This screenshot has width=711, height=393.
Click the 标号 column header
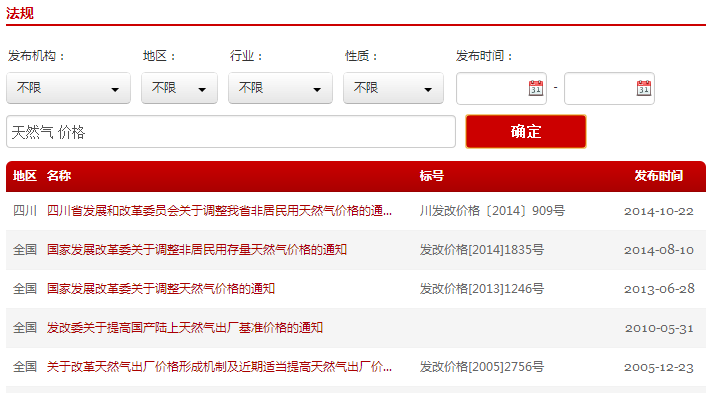coord(432,176)
